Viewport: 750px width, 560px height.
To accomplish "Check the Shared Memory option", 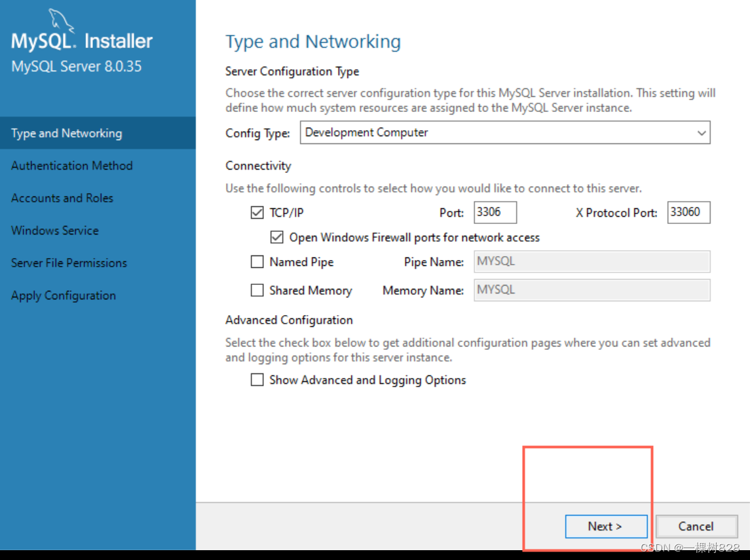I will (x=257, y=290).
